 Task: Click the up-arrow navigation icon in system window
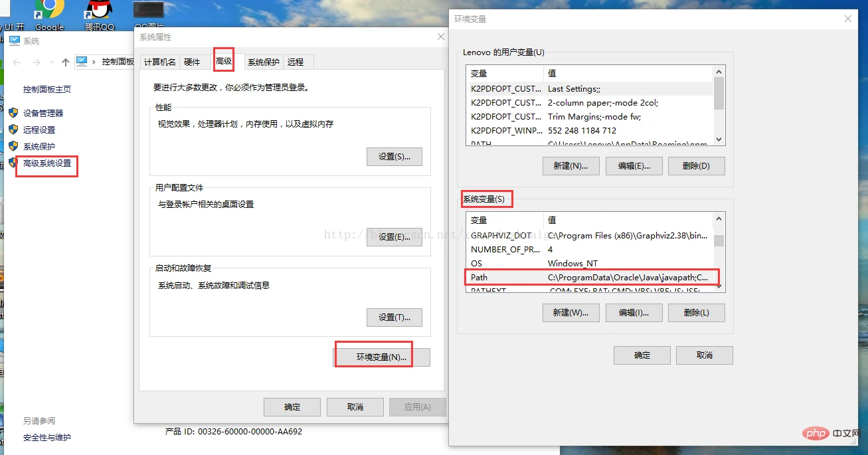(65, 62)
